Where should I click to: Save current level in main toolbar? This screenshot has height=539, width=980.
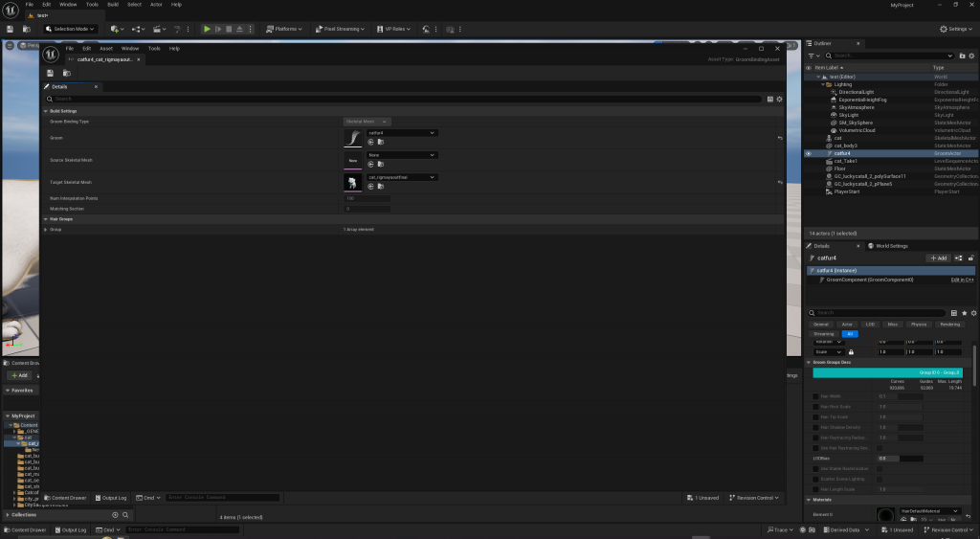coord(10,29)
